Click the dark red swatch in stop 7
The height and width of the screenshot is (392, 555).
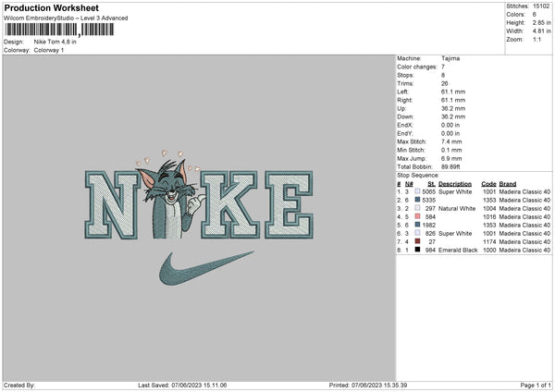(x=418, y=241)
